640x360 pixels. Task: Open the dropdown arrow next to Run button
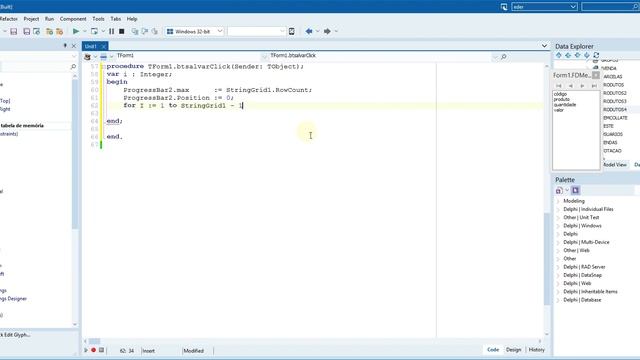click(x=85, y=31)
